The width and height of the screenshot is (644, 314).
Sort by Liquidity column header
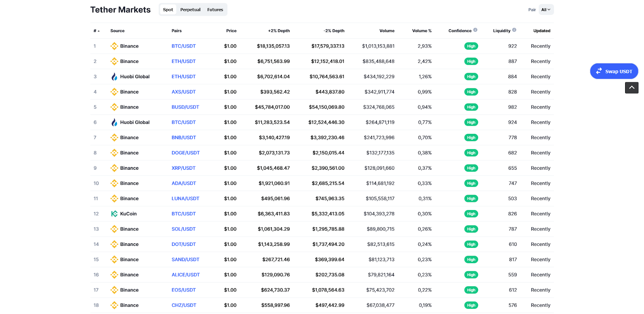(x=502, y=31)
